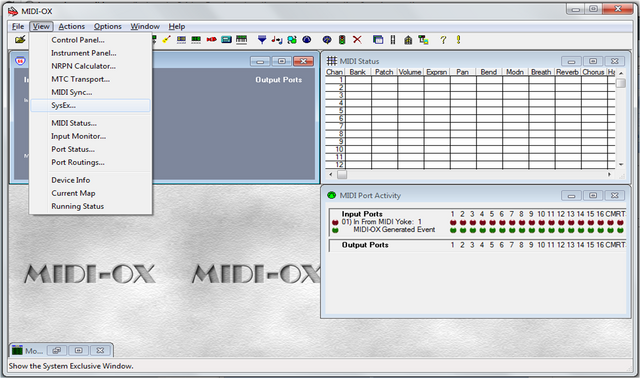Screen dimensions: 640x378
Task: Select Device Info in the View menu
Action: click(x=90, y=180)
